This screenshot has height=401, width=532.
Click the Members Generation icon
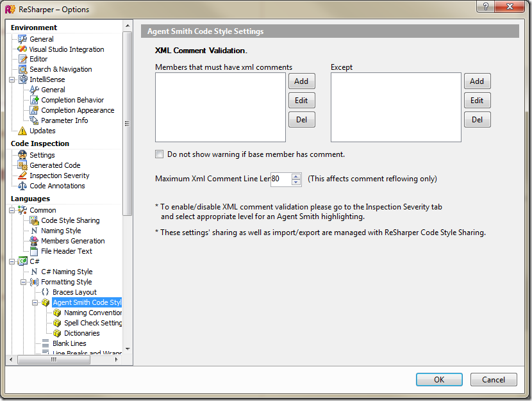click(34, 241)
